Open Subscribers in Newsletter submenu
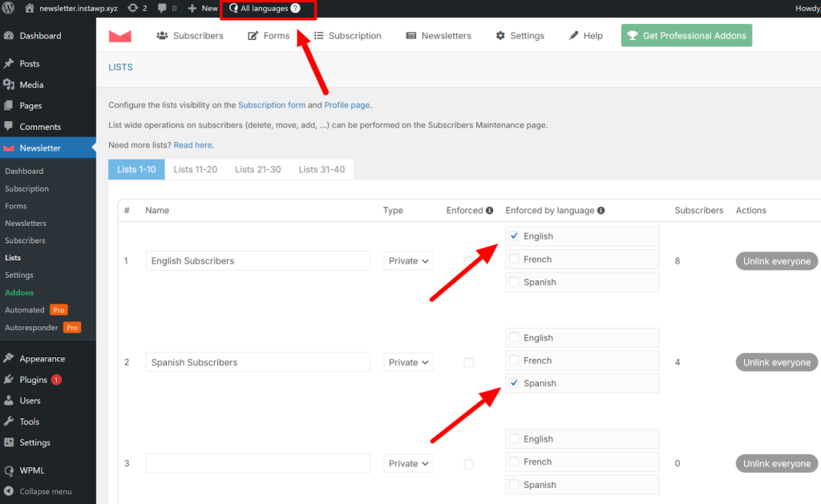The image size is (821, 504). (25, 240)
